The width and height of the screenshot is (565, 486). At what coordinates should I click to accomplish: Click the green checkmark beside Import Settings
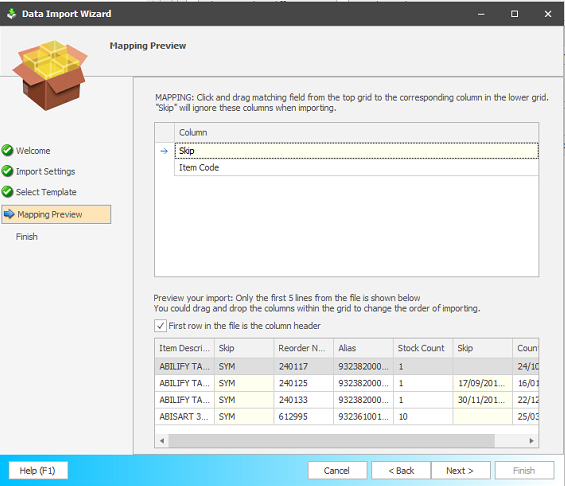coord(7,171)
